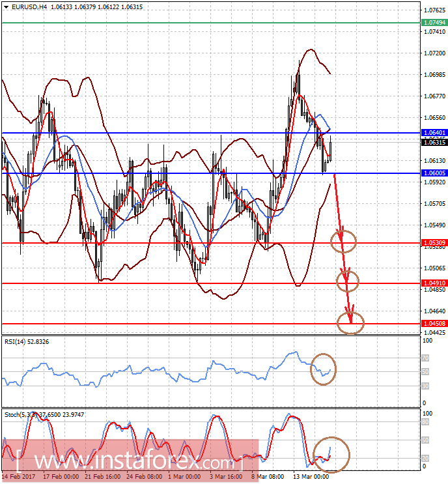The image size is (448, 484).
Task: Click the 30 level on RSI scale
Action: (425, 386)
